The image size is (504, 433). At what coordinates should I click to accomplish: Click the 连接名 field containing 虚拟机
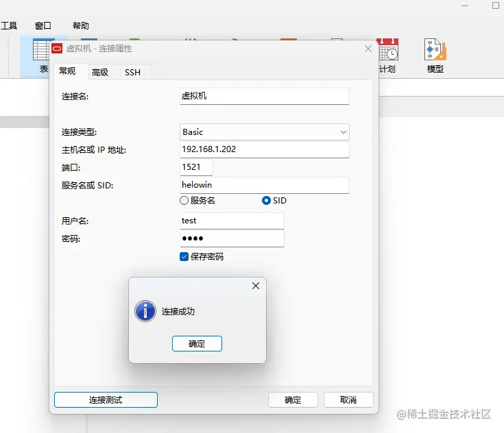(264, 97)
